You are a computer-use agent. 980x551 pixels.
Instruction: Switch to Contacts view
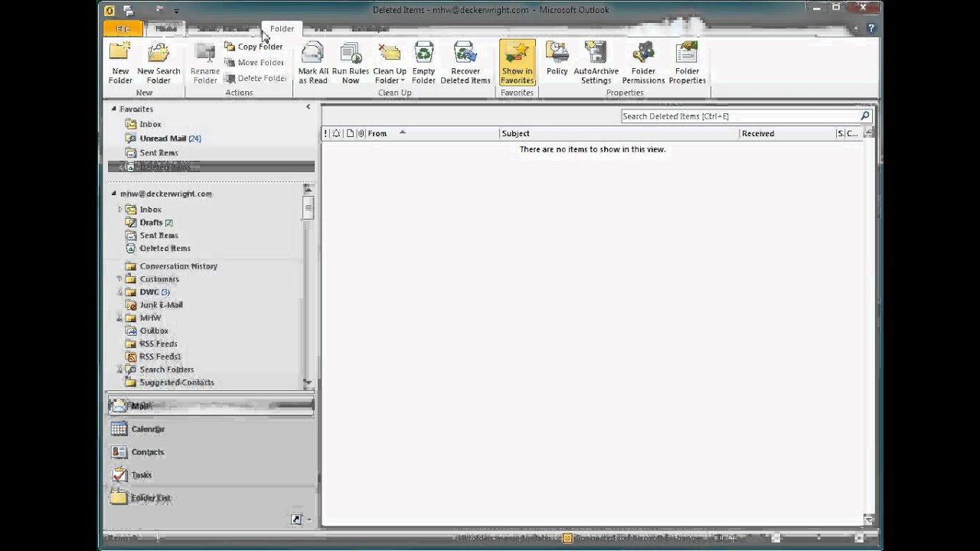point(211,452)
